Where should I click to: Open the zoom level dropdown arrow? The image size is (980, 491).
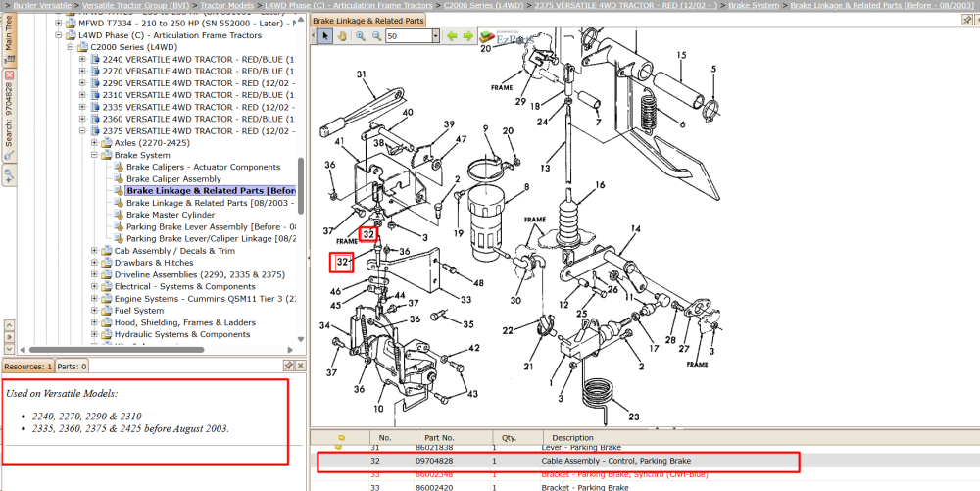pyautogui.click(x=436, y=36)
